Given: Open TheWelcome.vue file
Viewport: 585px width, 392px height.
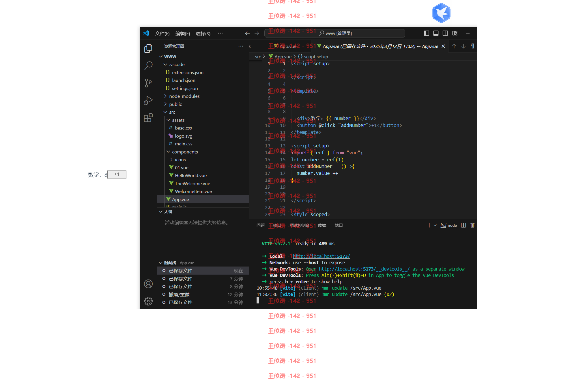Looking at the screenshot, I should pyautogui.click(x=203, y=183).
